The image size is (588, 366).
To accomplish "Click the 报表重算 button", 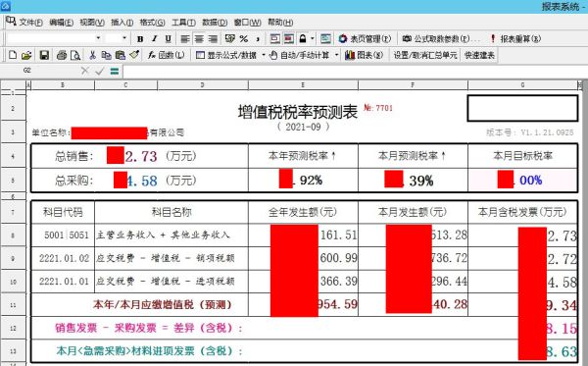I will pyautogui.click(x=515, y=38).
